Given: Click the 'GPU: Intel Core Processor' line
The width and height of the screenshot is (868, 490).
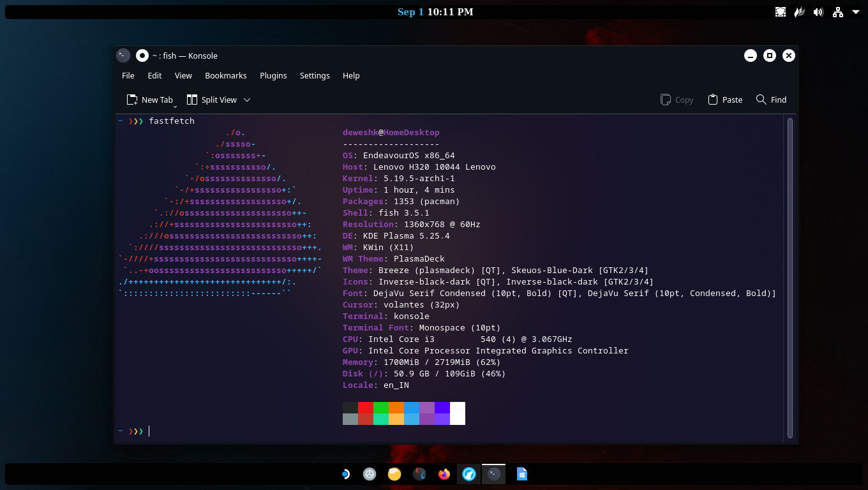Looking at the screenshot, I should click(486, 350).
